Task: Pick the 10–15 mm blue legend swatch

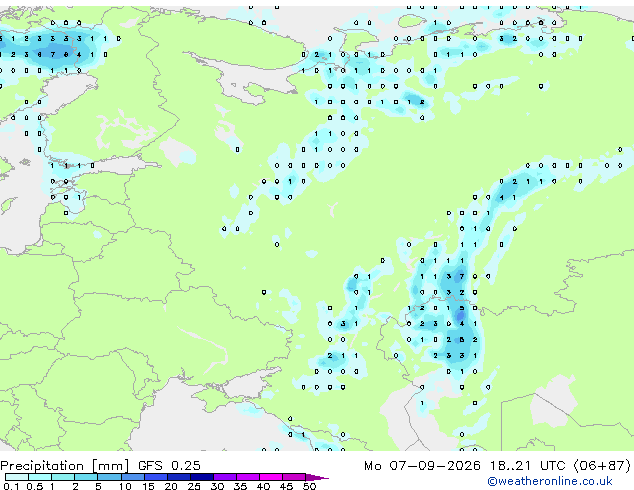Action: pos(132,477)
